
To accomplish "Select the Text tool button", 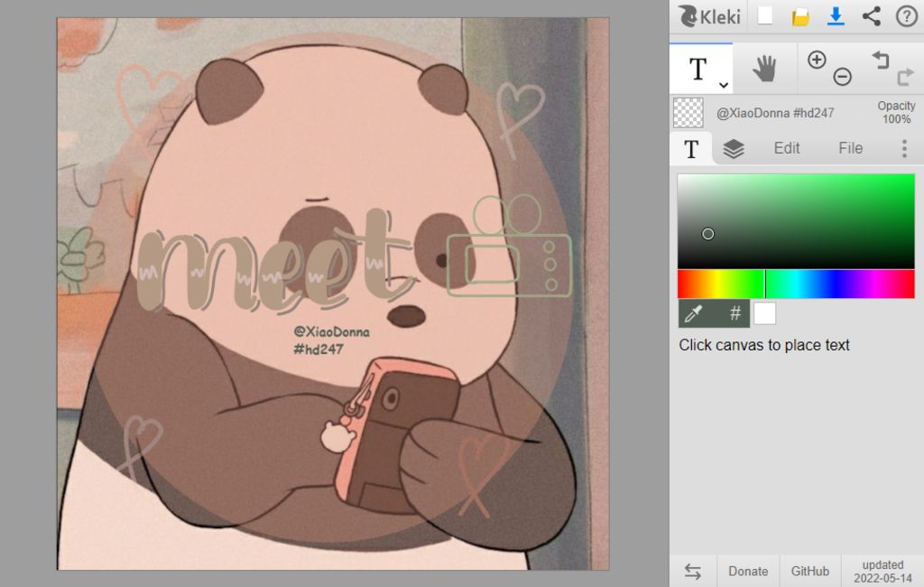I will [701, 69].
